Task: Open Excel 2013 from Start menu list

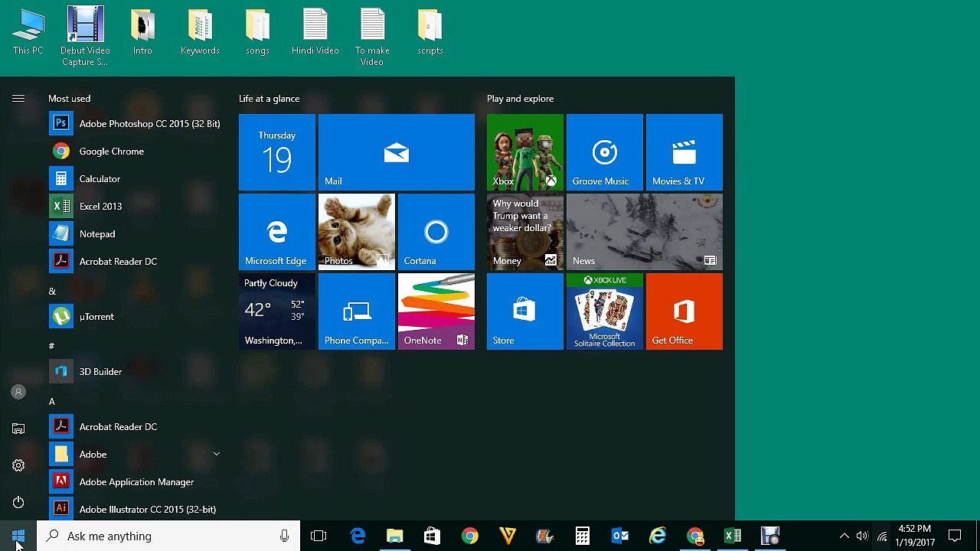Action: click(135, 206)
